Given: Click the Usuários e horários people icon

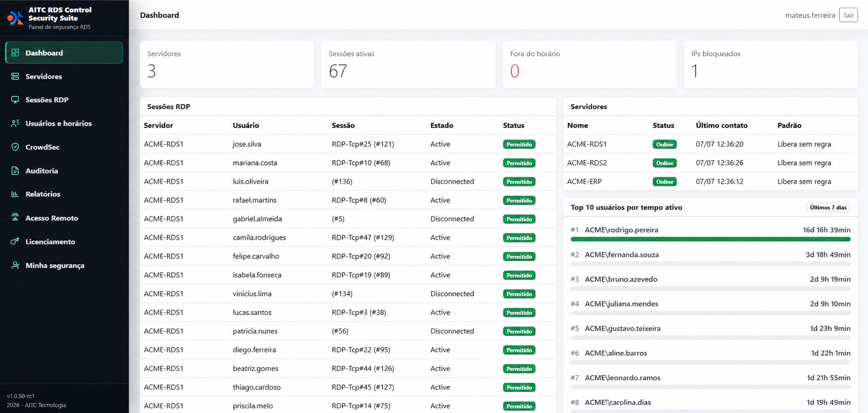Looking at the screenshot, I should click(15, 123).
